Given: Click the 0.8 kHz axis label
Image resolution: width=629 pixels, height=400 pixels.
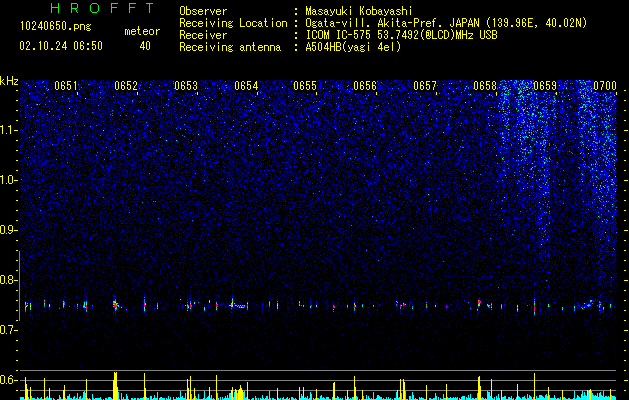Looking at the screenshot, I should click(9, 280).
